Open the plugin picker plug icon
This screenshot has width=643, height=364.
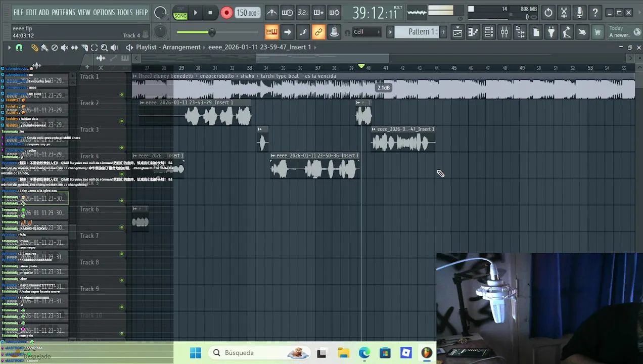click(x=552, y=32)
